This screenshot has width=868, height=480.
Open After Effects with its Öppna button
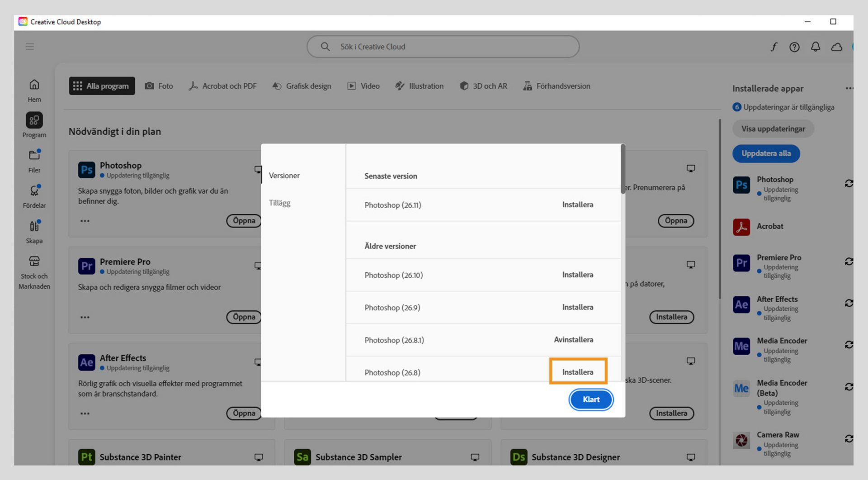pos(244,413)
